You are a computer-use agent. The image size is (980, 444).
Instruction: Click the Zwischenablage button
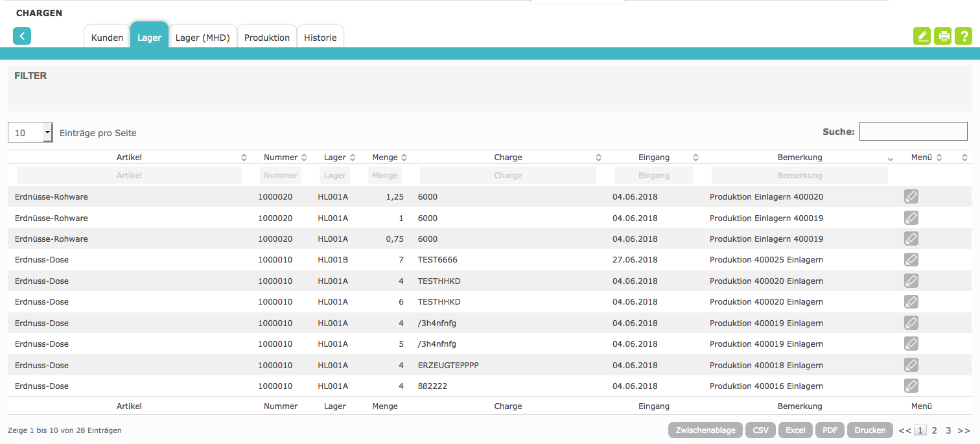click(x=705, y=430)
